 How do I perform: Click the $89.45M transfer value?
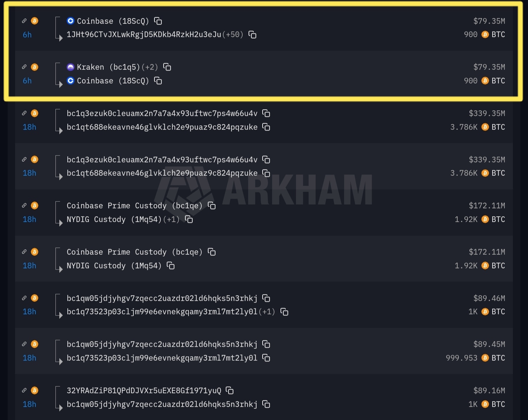(489, 344)
